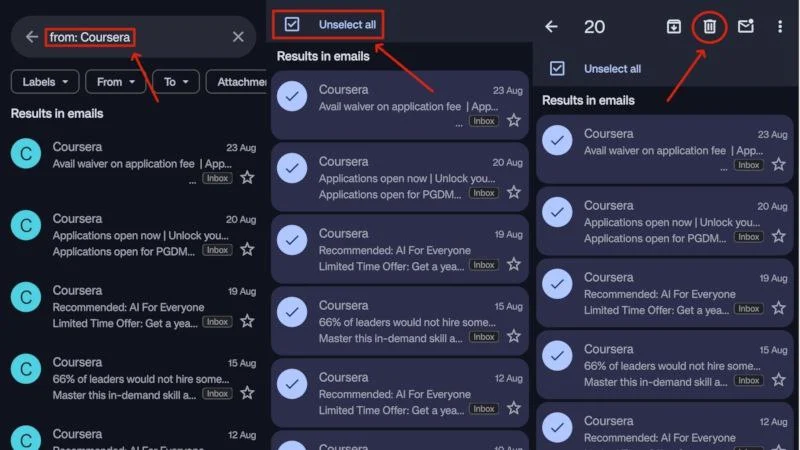Screen dimensions: 800x450
Task: Middle screen: tap Inbox label on 20 Aug email
Action: pos(484,193)
